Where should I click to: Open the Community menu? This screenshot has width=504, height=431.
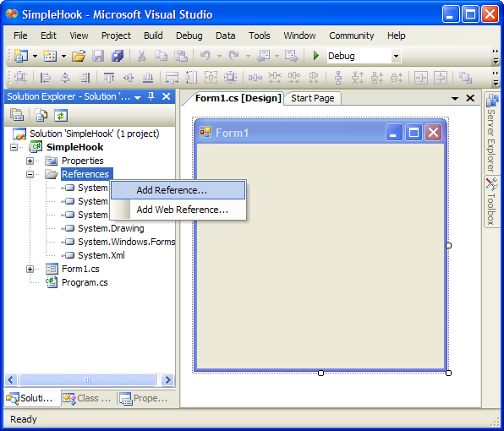pos(351,35)
